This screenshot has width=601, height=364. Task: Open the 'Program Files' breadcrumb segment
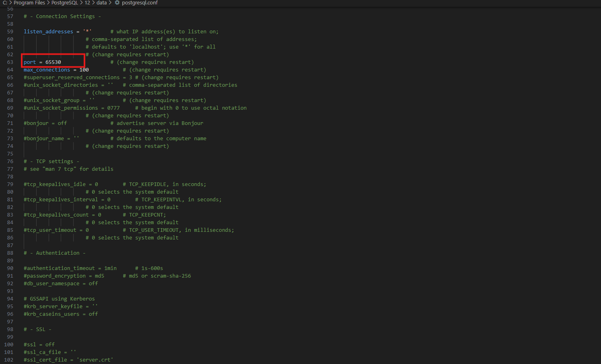coord(29,3)
